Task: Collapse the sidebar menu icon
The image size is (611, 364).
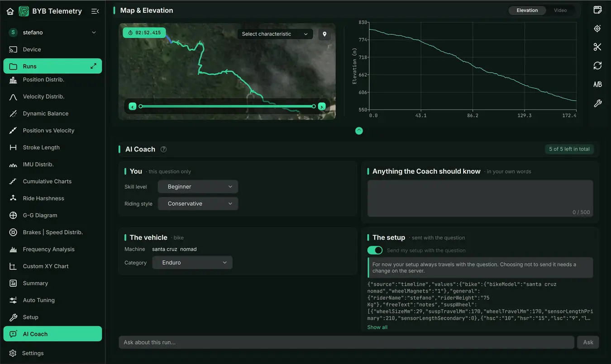Action: (95, 11)
